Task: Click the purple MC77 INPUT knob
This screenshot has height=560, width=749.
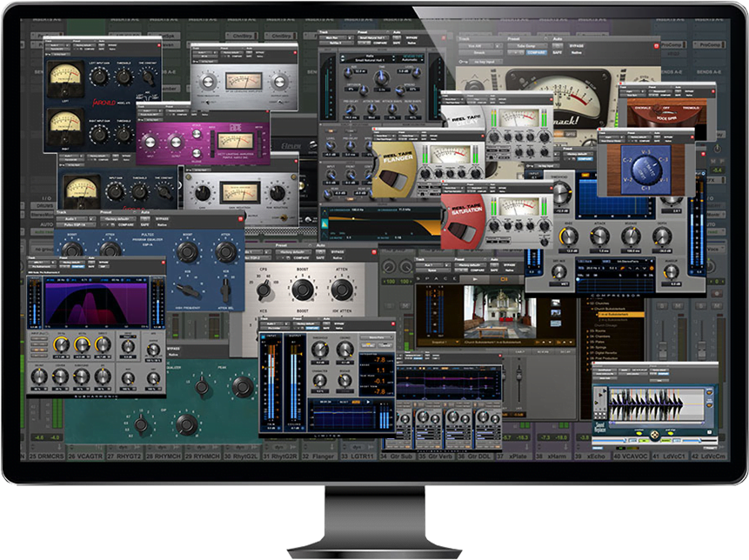Action: tap(150, 143)
